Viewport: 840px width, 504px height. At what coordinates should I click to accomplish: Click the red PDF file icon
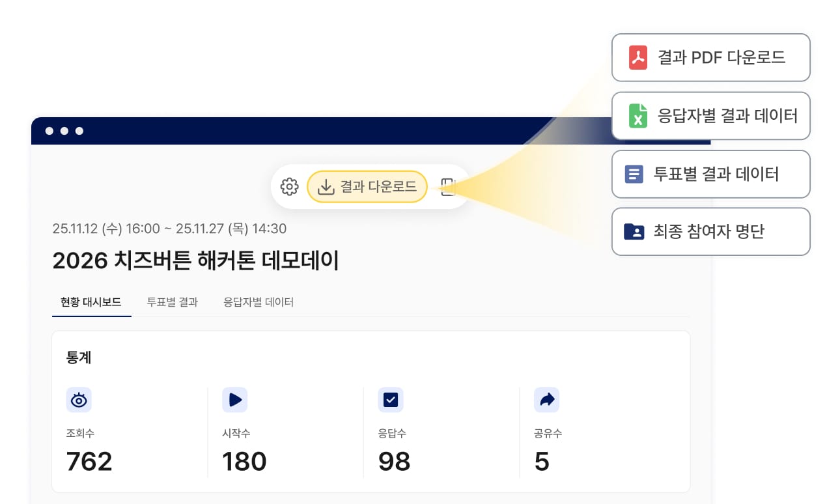pyautogui.click(x=637, y=57)
